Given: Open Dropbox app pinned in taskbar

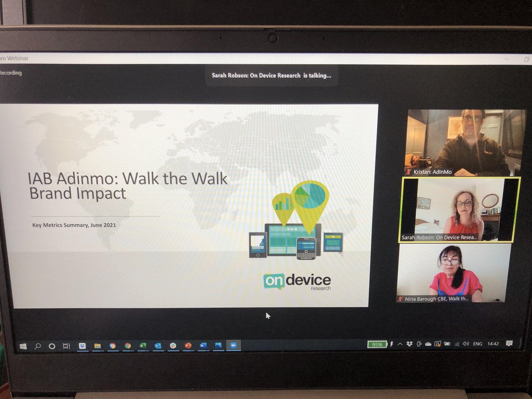Looking at the screenshot, I should point(82,346).
